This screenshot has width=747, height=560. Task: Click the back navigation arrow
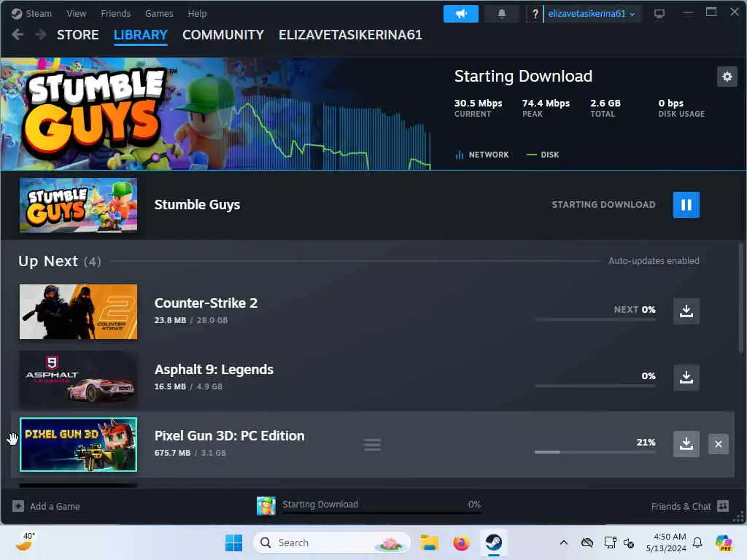pos(18,34)
